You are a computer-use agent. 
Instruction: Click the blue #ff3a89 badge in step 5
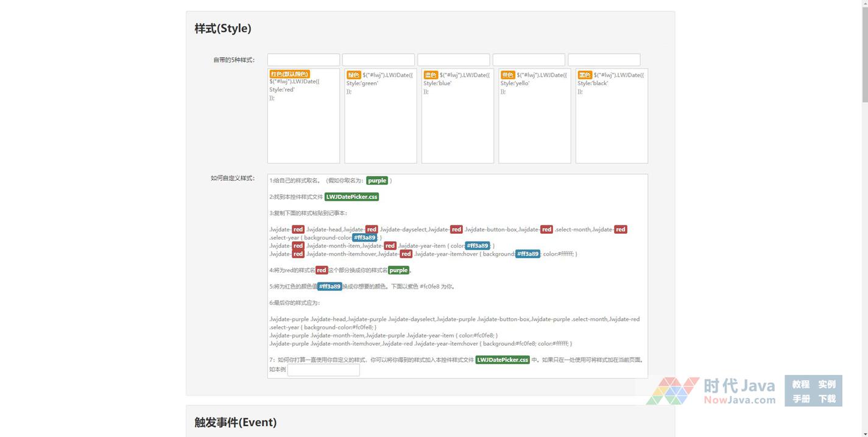(330, 287)
